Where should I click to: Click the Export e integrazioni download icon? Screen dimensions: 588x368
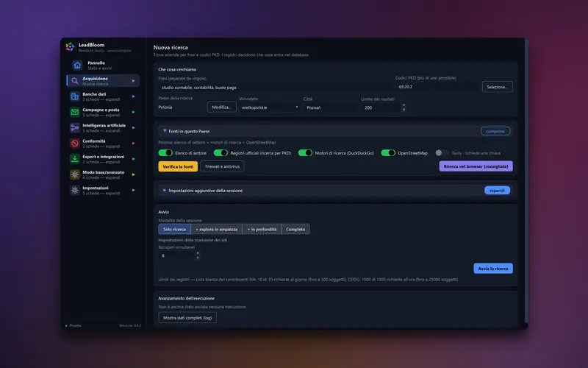coord(75,159)
